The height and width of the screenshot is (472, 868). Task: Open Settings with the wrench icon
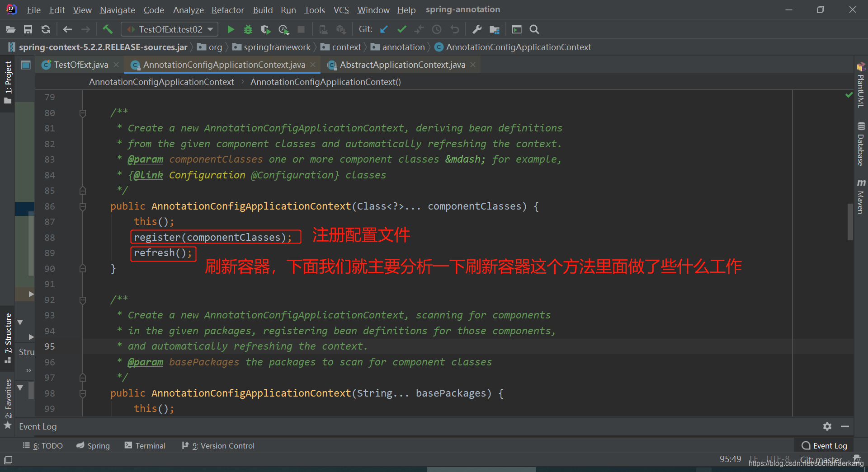coord(477,29)
